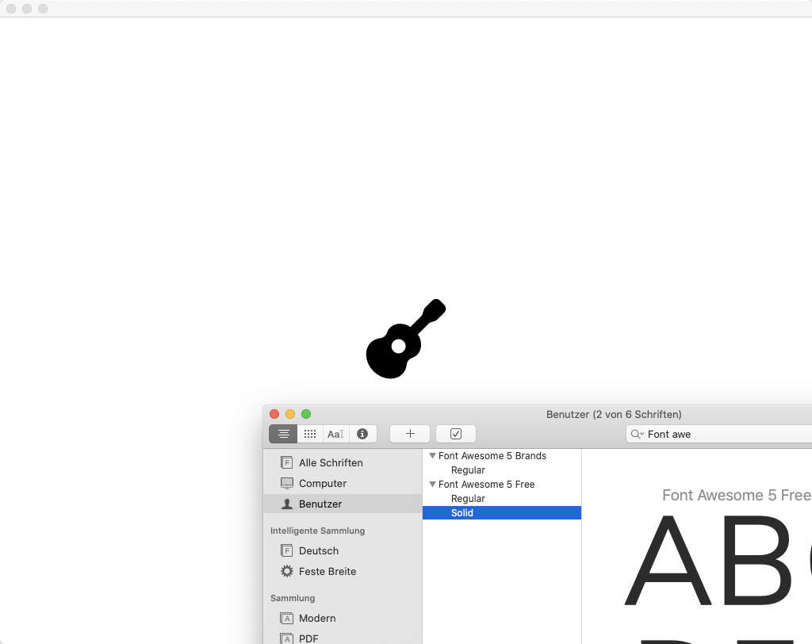Collapse the Font Awesome 5 Free triangle
812x644 pixels.
433,485
